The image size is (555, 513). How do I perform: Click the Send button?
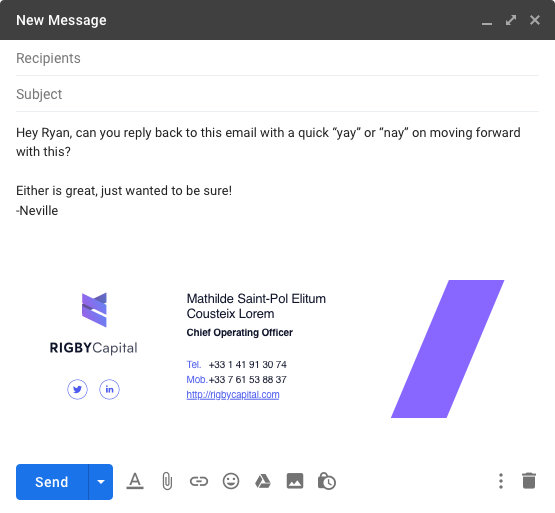52,482
